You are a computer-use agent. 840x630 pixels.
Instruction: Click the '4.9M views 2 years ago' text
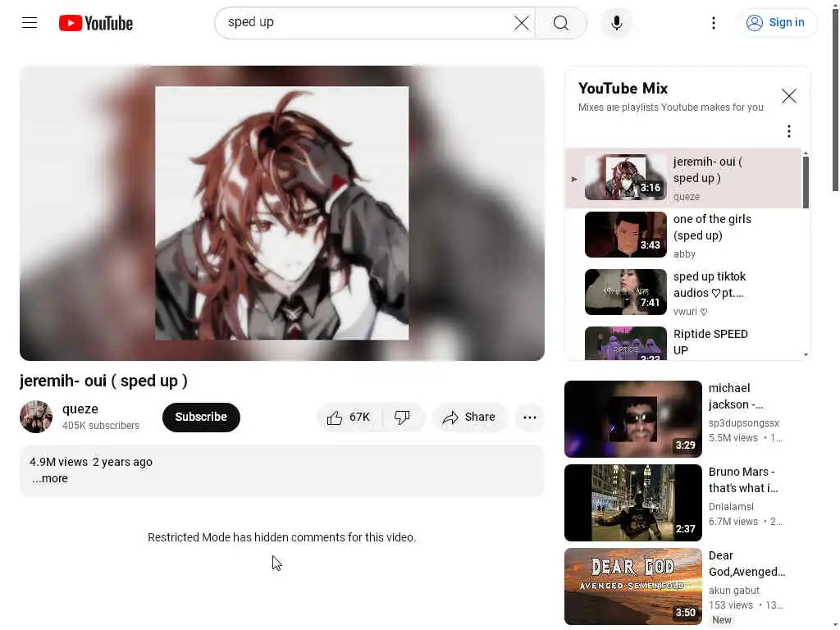91,462
